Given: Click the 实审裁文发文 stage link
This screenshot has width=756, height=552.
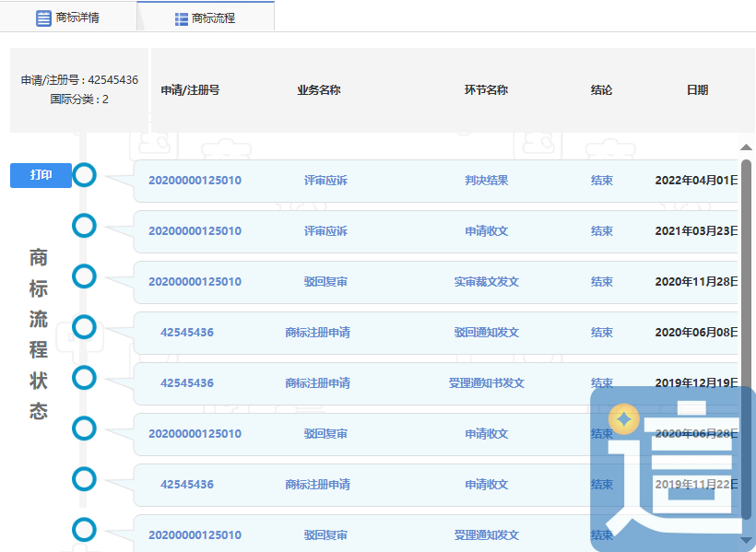Looking at the screenshot, I should pyautogui.click(x=486, y=282).
